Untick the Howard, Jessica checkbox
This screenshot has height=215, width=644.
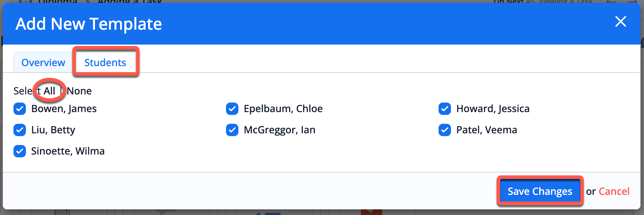point(445,109)
